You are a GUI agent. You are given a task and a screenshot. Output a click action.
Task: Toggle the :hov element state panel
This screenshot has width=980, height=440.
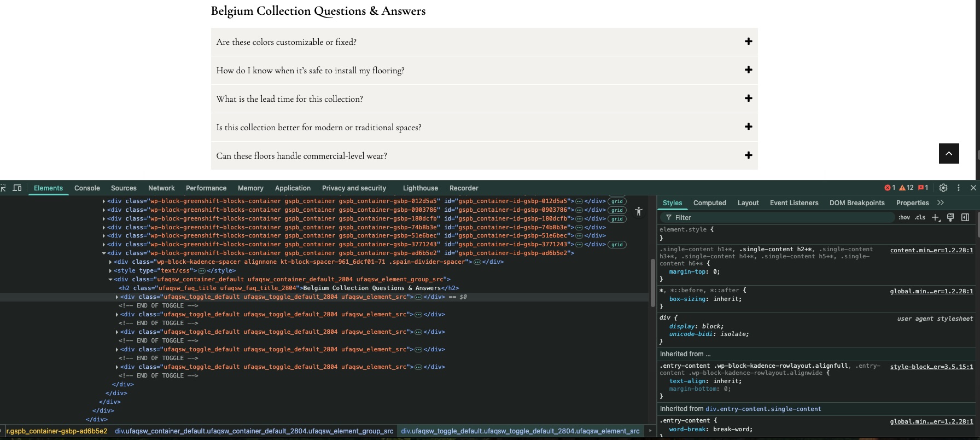[x=904, y=217]
